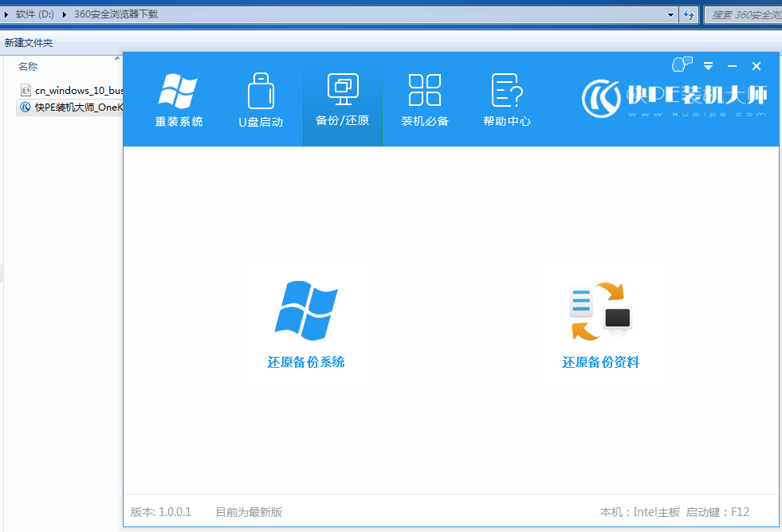Click the Explorer search input box
This screenshot has width=782, height=532.
tap(741, 14)
